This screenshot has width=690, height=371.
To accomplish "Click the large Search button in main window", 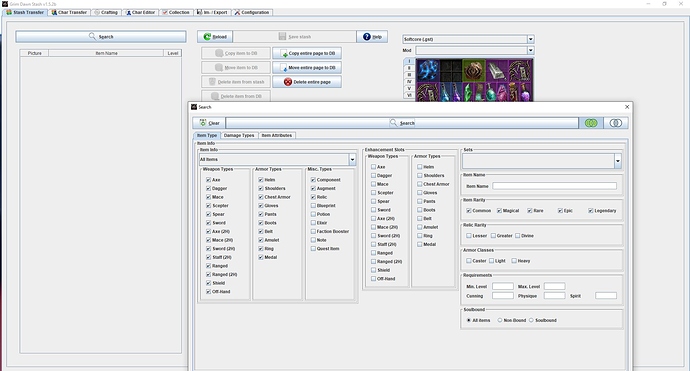I will tap(101, 37).
